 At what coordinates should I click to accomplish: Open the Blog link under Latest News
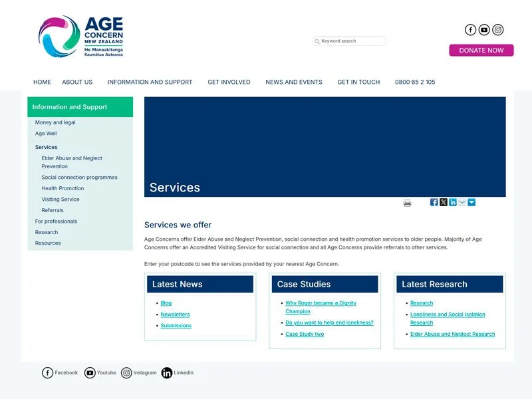pyautogui.click(x=166, y=303)
